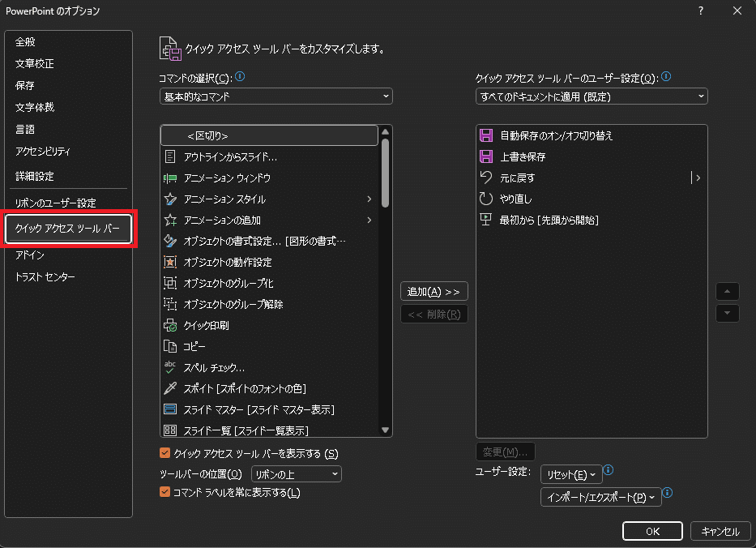Viewport: 756px width, 548px height.
Task: Select the 元に戻す undo icon
Action: (486, 178)
